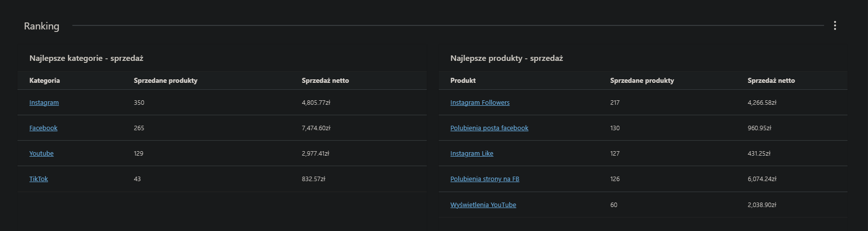Click the Najlepsze kategorie - sprzedaż title
Image resolution: width=868 pixels, height=231 pixels.
click(86, 58)
